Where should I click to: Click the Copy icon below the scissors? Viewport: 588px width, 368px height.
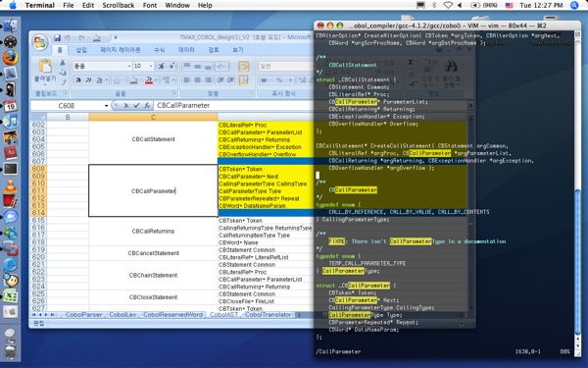click(x=63, y=72)
